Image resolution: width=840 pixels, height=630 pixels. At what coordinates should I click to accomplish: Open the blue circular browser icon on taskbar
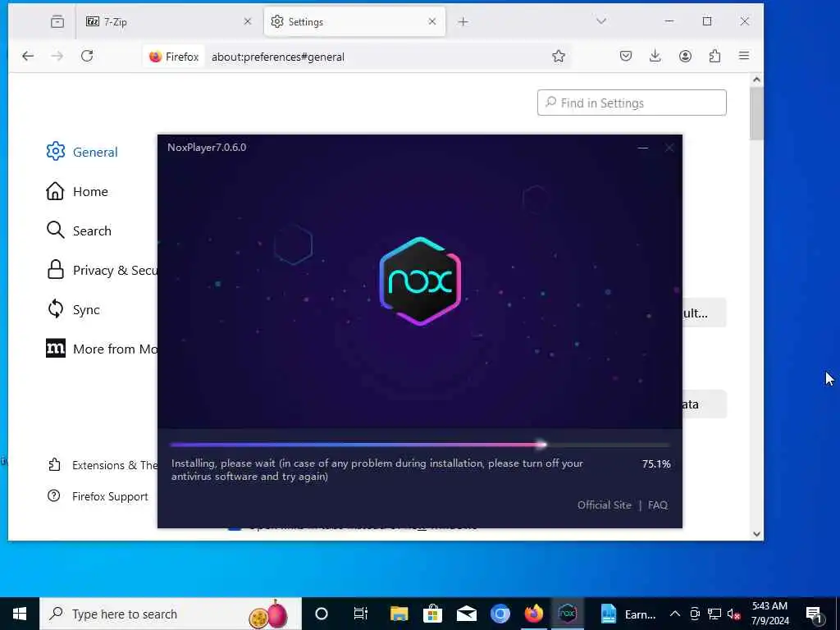(500, 614)
